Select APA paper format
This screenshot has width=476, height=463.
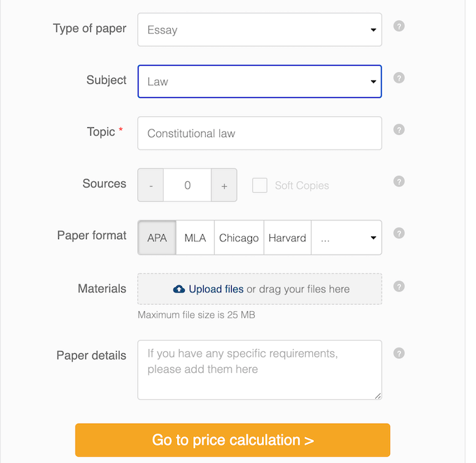point(157,238)
